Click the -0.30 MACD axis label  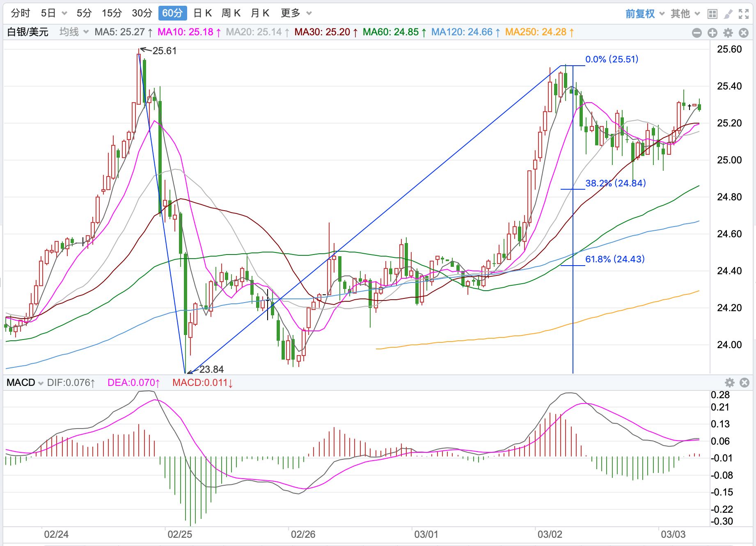pyautogui.click(x=722, y=521)
